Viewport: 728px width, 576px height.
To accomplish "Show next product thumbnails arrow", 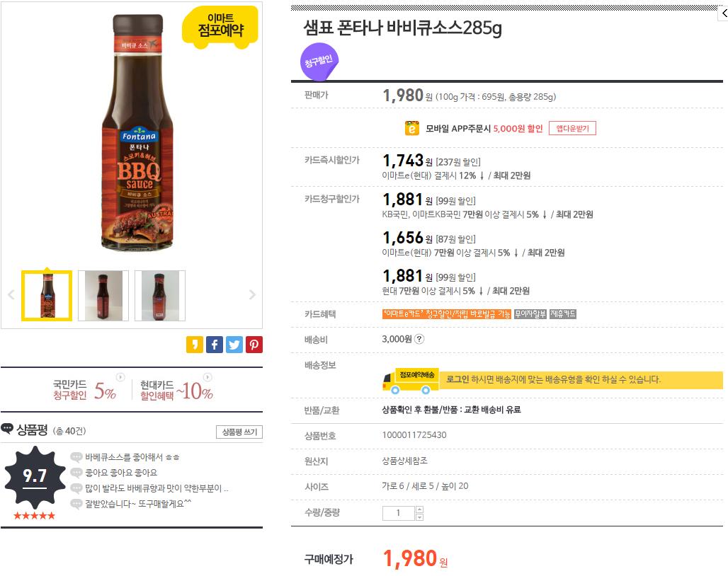I will 252,294.
